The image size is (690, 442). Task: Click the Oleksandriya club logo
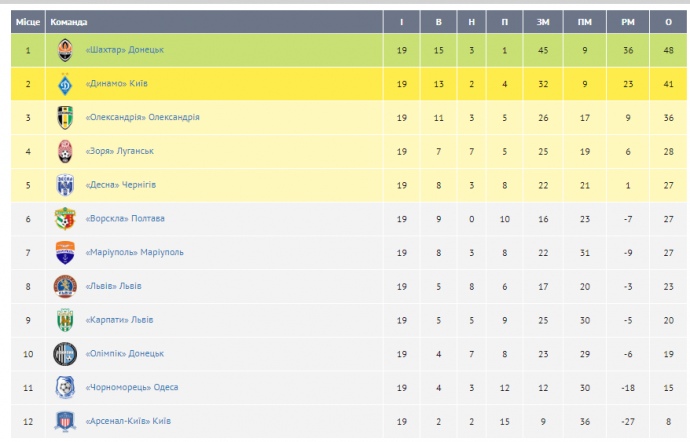(65, 118)
